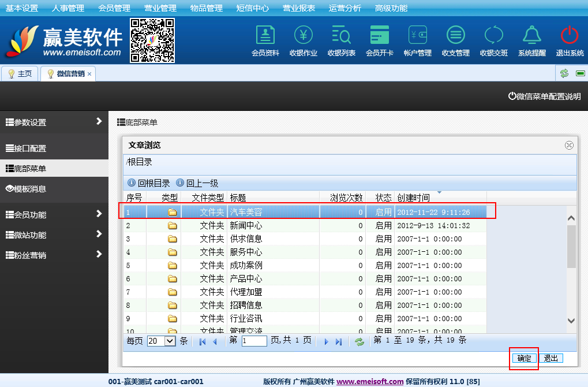The width and height of the screenshot is (588, 387).
Task: Expand the 参数设置 sidebar section
Action: coord(54,122)
